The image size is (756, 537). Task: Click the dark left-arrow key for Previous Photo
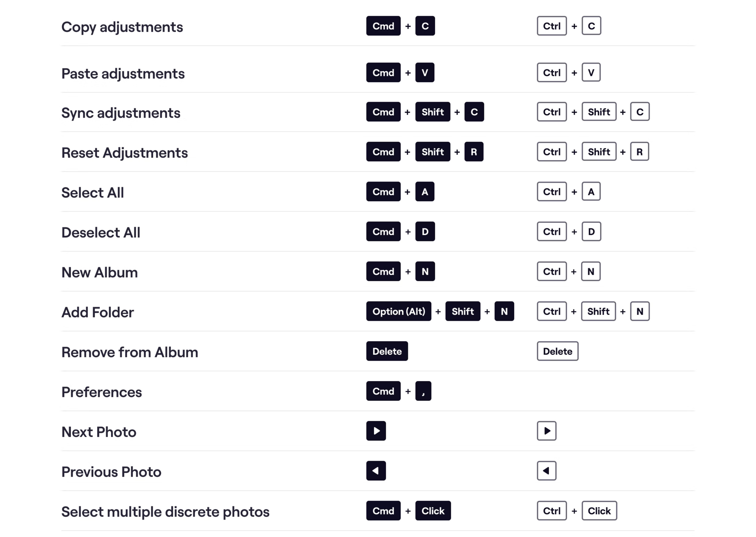point(376,470)
